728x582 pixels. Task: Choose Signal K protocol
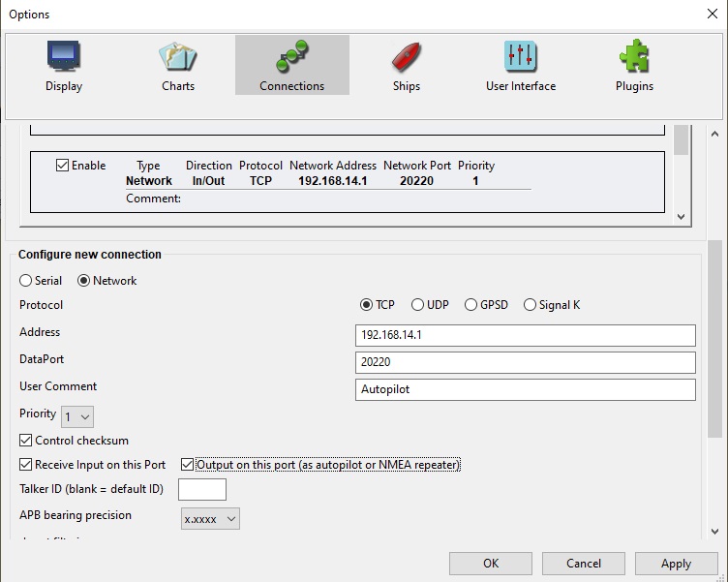[x=530, y=305]
